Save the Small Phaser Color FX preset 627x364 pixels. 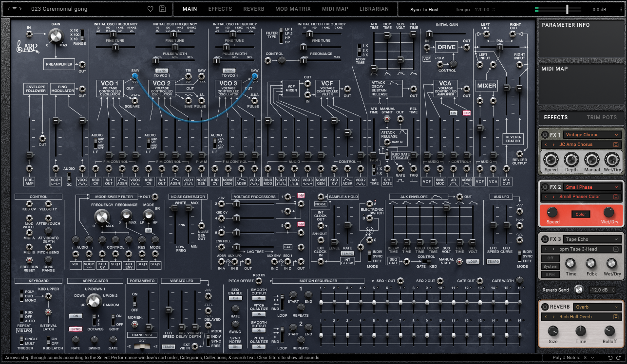coord(616,197)
